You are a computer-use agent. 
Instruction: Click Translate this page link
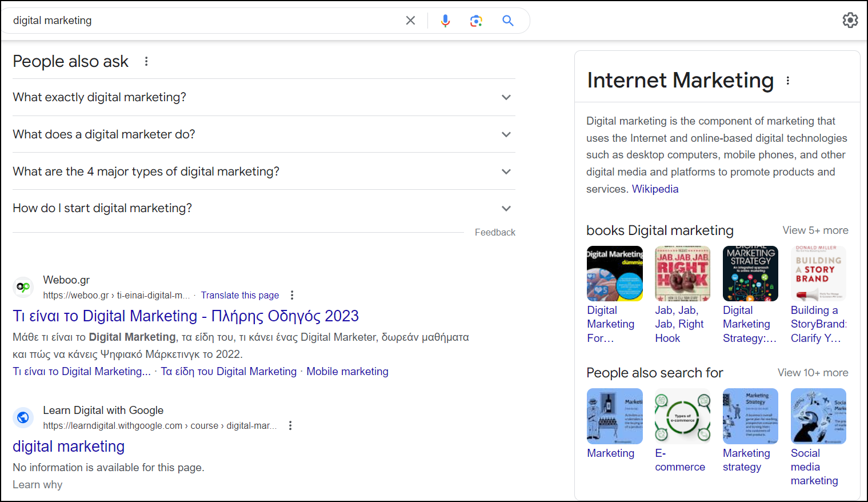[240, 295]
